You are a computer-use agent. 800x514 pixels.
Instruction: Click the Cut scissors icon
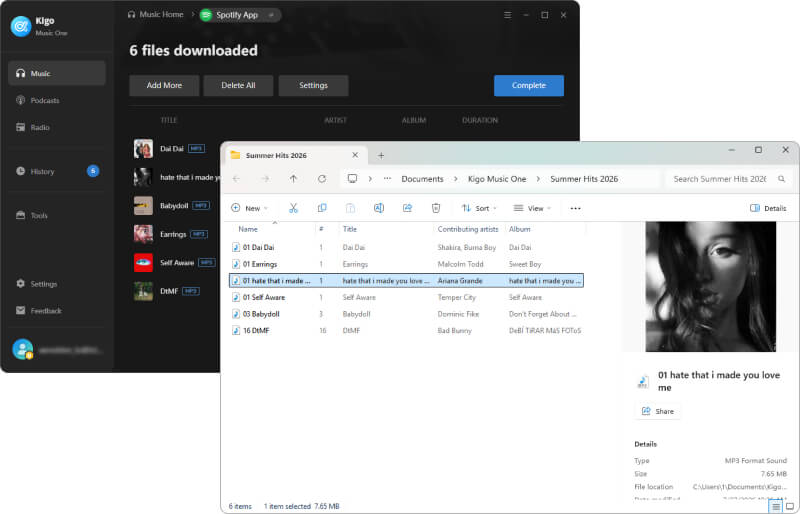click(x=293, y=208)
